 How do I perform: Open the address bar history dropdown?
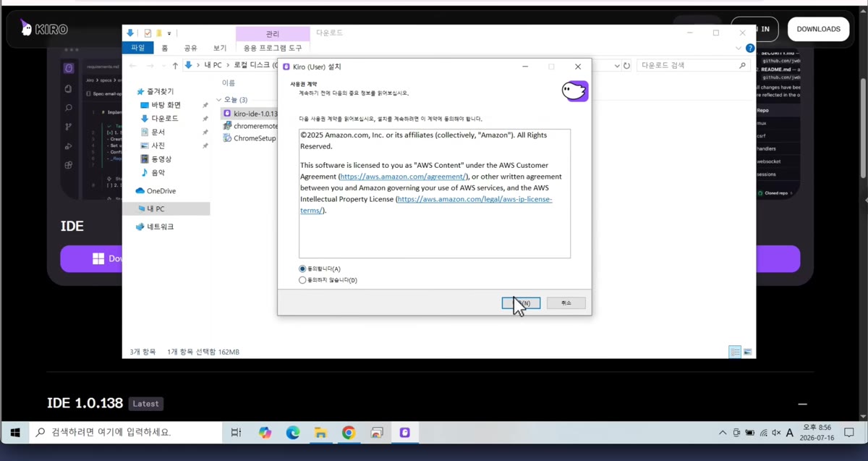617,65
